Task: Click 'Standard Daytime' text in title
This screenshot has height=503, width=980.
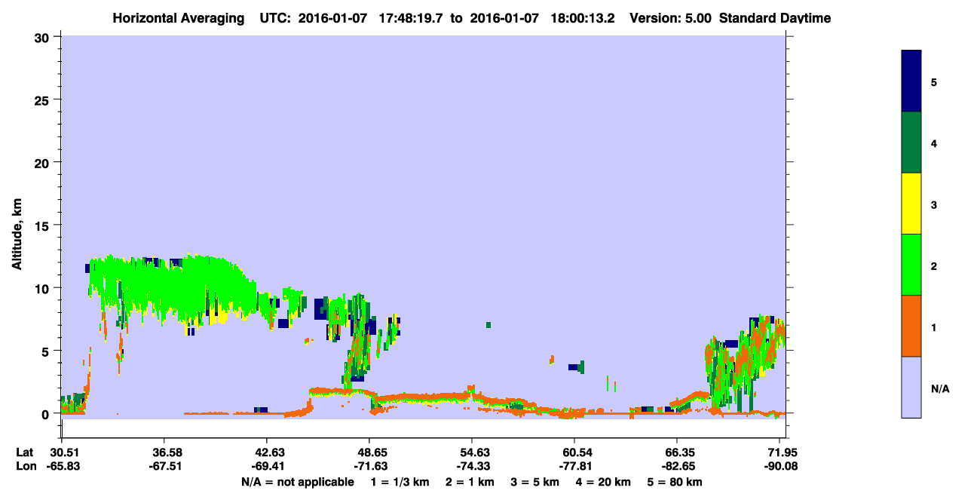Action: tap(775, 18)
